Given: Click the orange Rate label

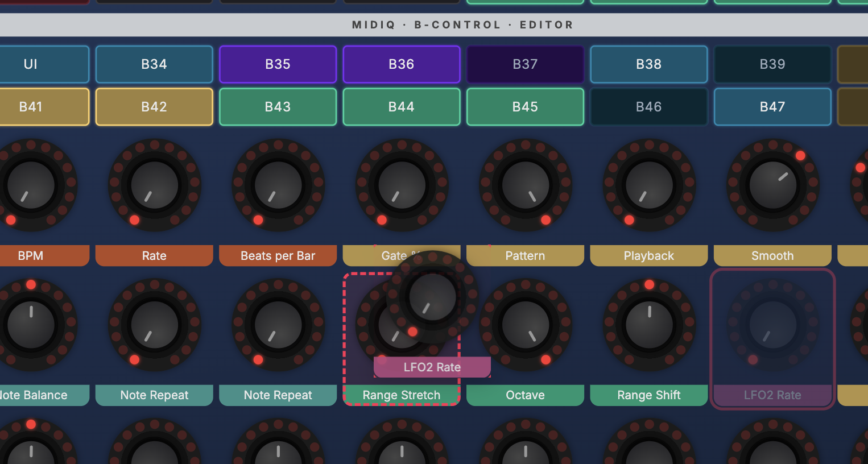Looking at the screenshot, I should (154, 256).
